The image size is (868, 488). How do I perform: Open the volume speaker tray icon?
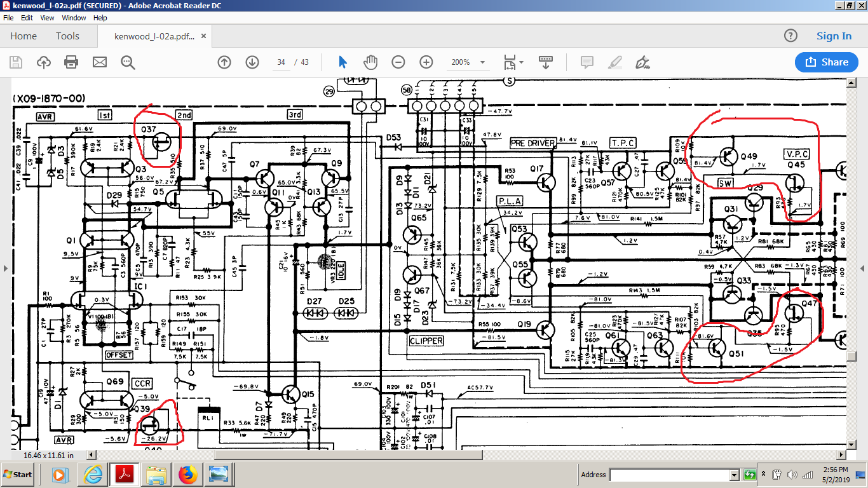(792, 475)
